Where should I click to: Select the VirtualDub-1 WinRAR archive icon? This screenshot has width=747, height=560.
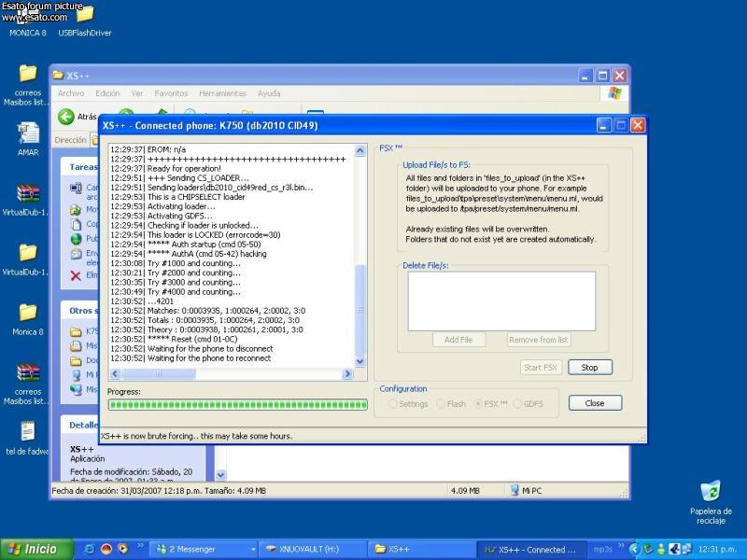[28, 193]
